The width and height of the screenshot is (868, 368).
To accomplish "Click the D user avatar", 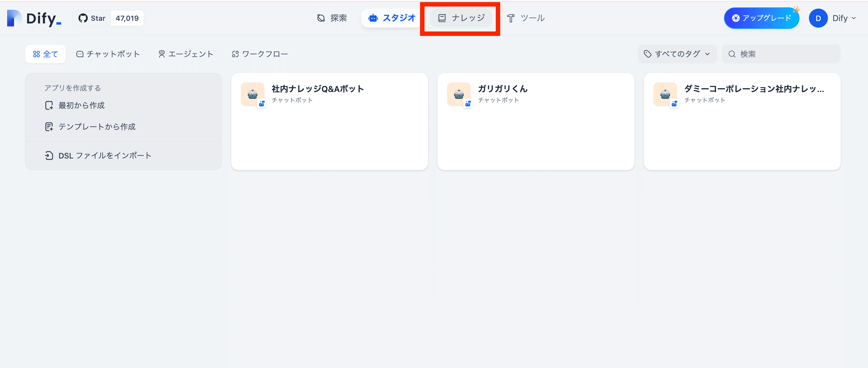I will coord(818,18).
